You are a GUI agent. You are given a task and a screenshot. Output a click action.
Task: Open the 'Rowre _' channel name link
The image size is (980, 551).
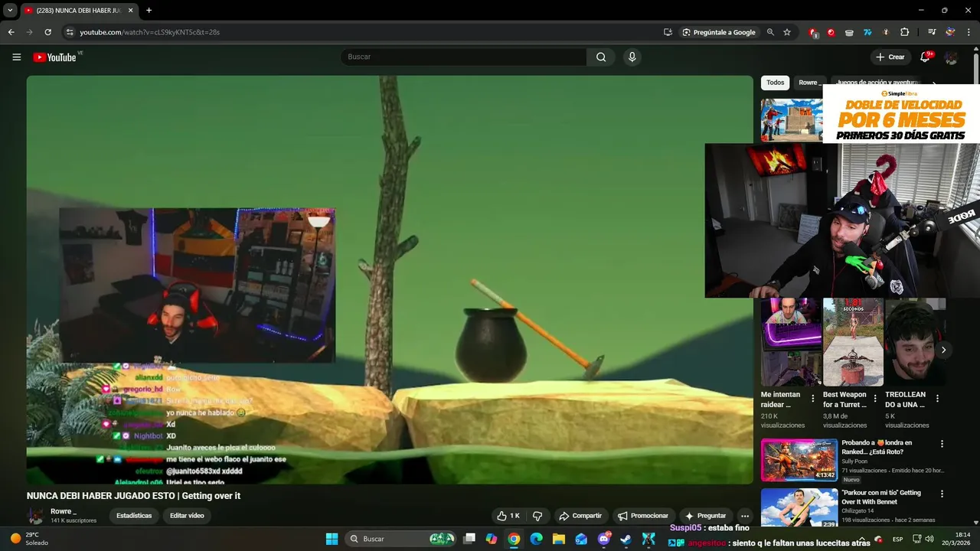click(64, 511)
